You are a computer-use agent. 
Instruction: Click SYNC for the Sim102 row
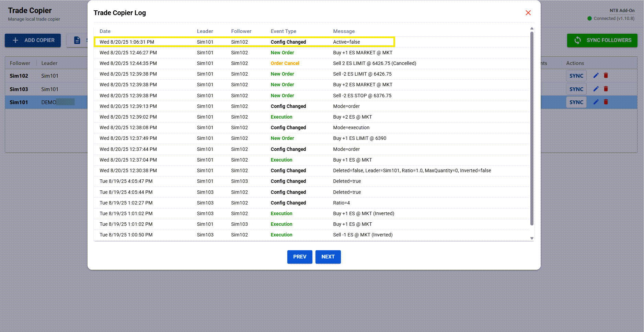[x=576, y=76]
